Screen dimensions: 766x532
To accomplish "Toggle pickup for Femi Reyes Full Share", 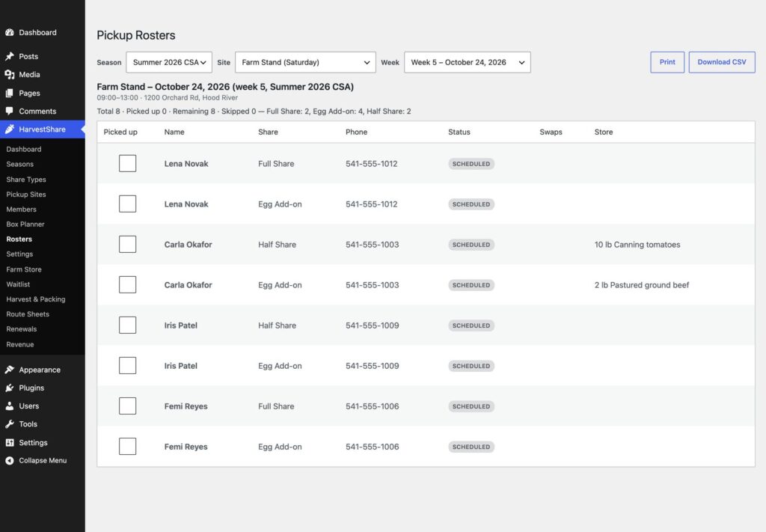I will pos(127,406).
